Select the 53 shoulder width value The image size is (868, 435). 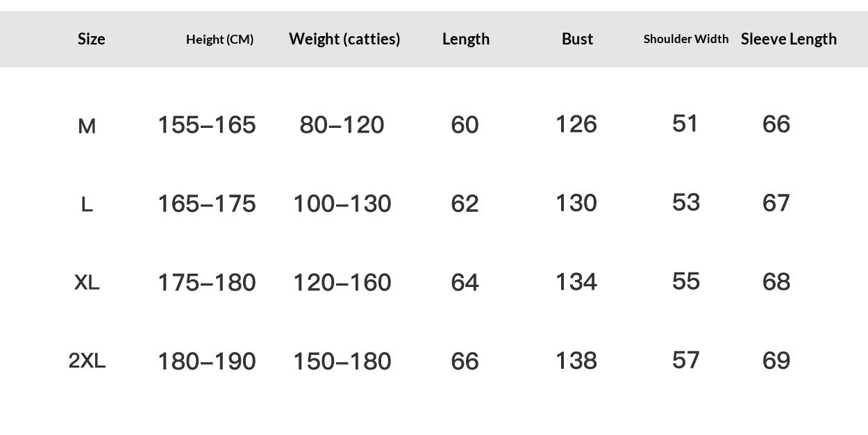point(686,203)
